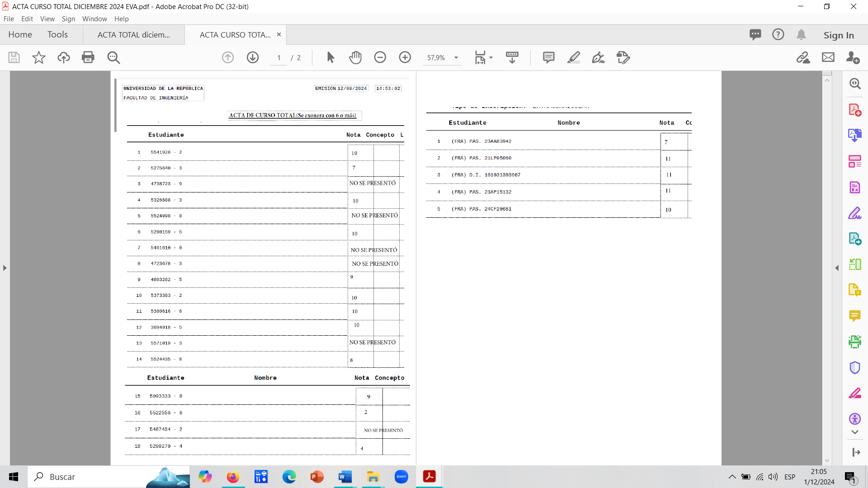Image resolution: width=868 pixels, height=488 pixels.
Task: Open Fill & Sign sidebar tool
Action: [855, 213]
